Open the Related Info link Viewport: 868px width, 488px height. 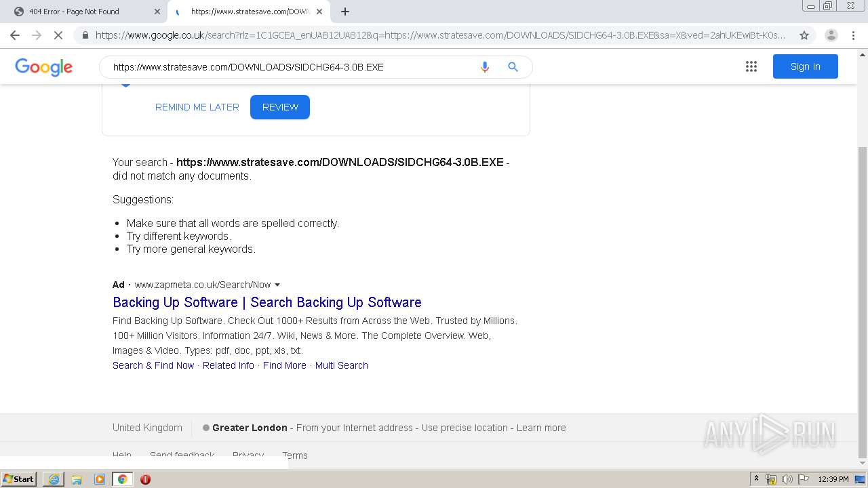click(x=229, y=365)
